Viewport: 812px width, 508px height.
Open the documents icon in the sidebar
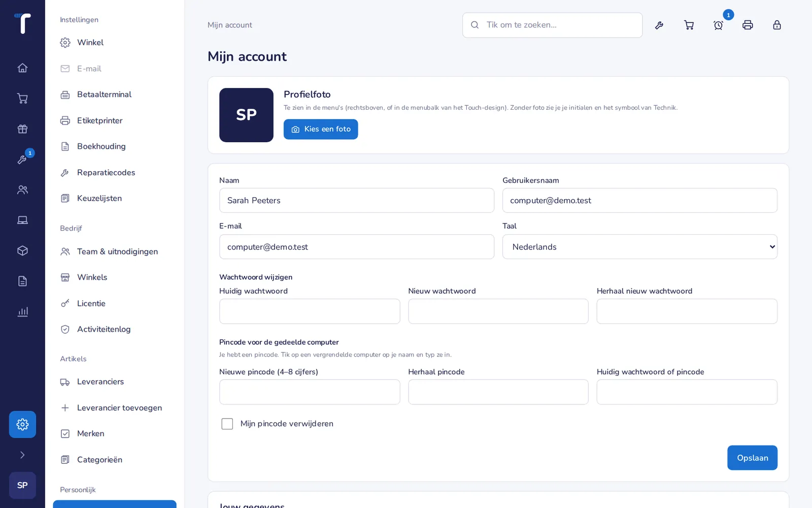(22, 281)
